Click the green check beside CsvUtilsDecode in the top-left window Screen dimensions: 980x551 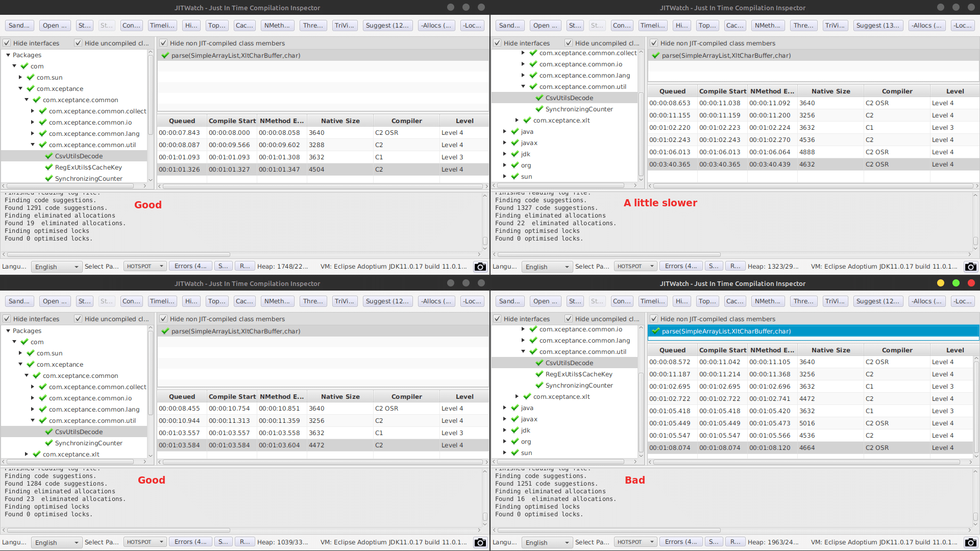click(49, 156)
